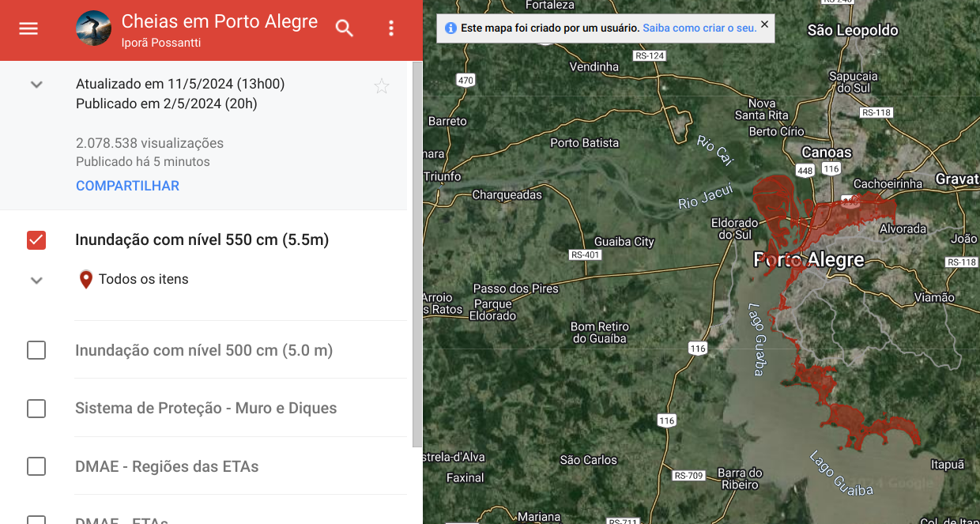
Task: Open the hamburger menu icon
Action: pos(28,28)
